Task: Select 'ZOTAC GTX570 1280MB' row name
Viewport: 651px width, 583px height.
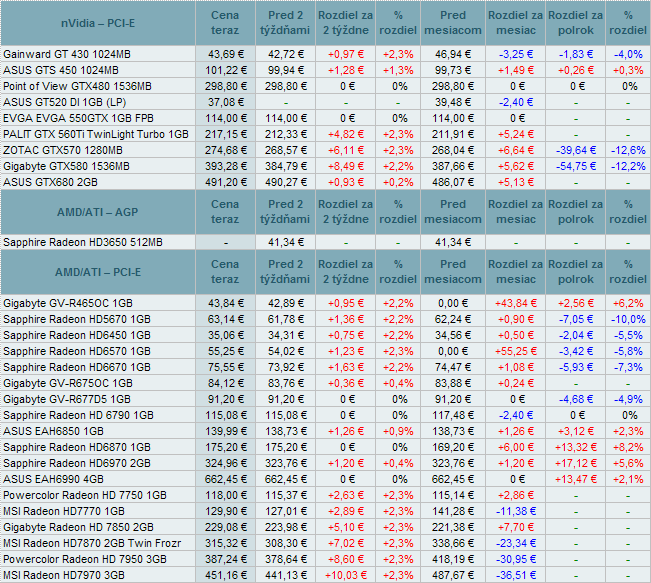Action: coord(63,150)
